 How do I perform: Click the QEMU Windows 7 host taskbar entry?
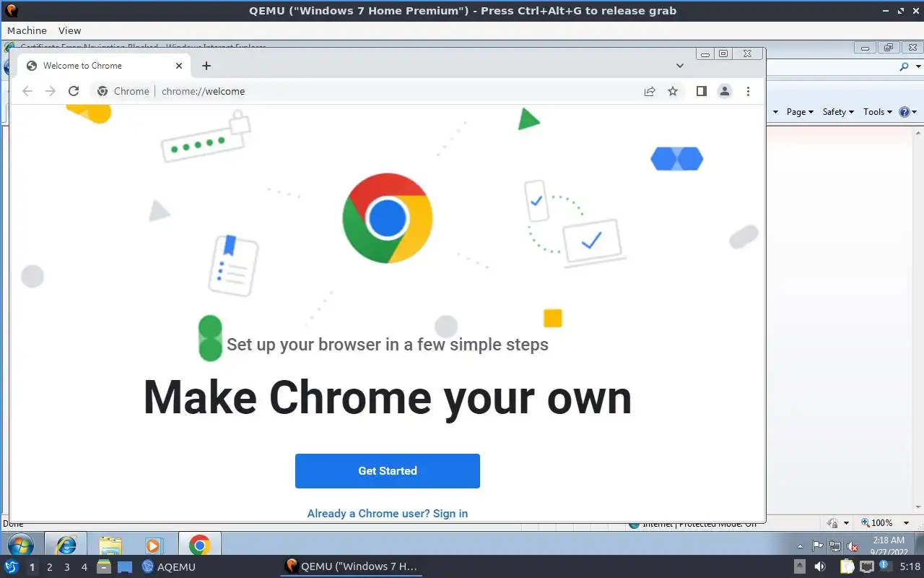pos(352,566)
